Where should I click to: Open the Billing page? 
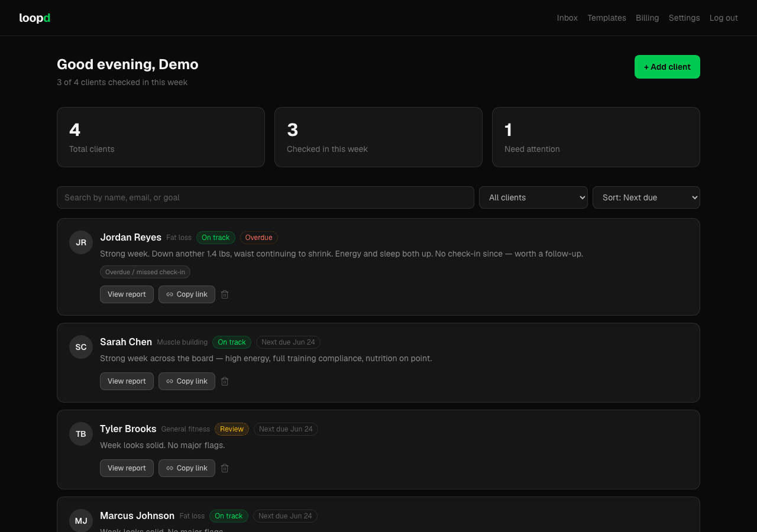648,18
